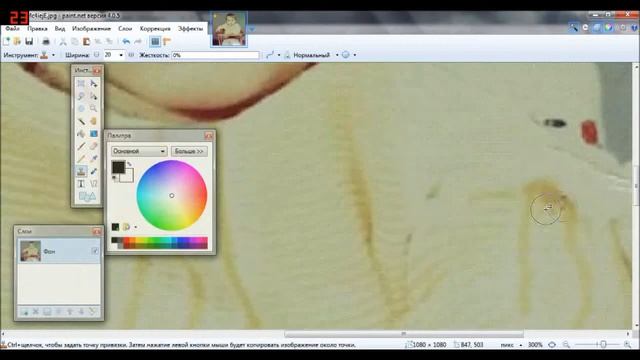Toggle the Layers window icon at top right

(597, 28)
